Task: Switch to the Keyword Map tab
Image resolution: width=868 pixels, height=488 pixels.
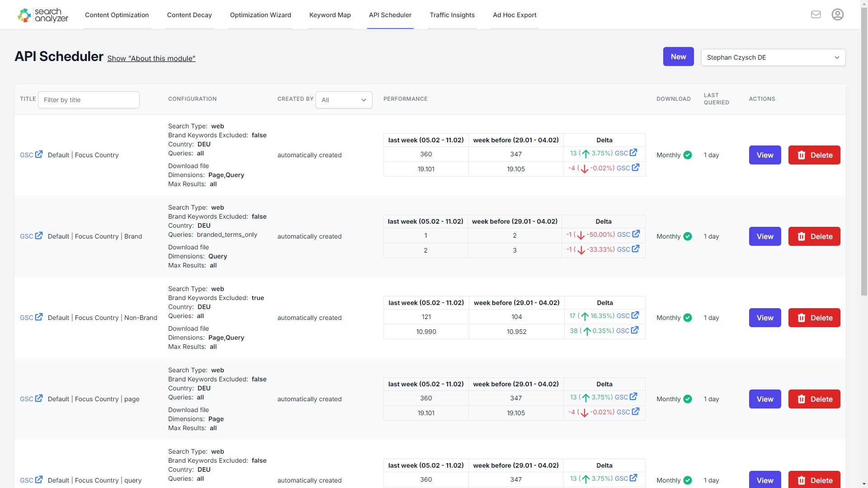Action: click(x=330, y=15)
